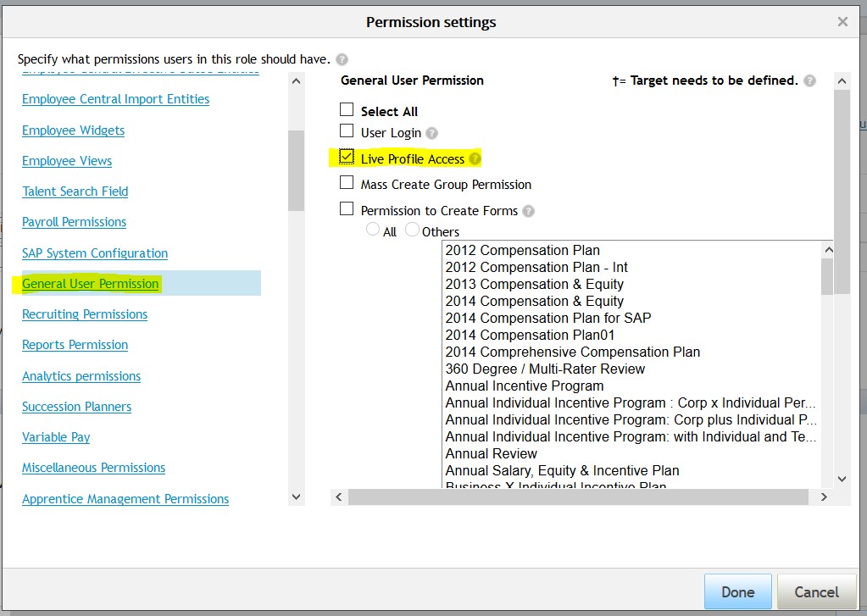Screen dimensions: 867x616
Task: Enable Mass Create Group Permission
Action: click(x=347, y=182)
